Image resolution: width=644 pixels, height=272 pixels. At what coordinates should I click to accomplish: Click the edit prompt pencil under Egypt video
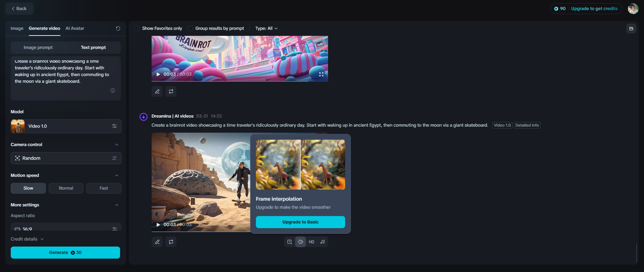point(157,242)
